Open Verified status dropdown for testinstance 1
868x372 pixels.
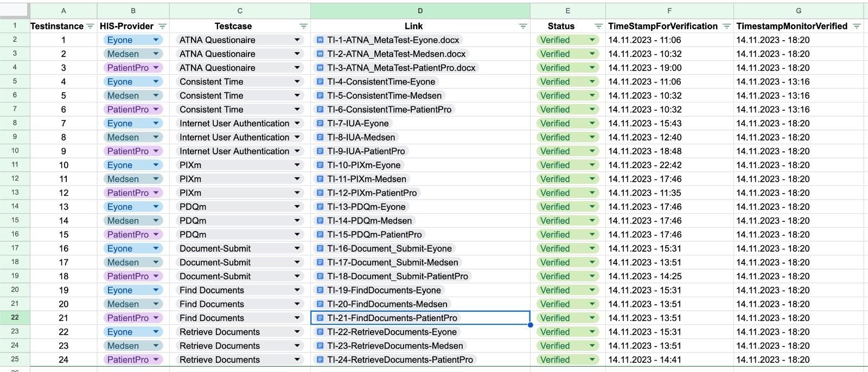coord(592,40)
